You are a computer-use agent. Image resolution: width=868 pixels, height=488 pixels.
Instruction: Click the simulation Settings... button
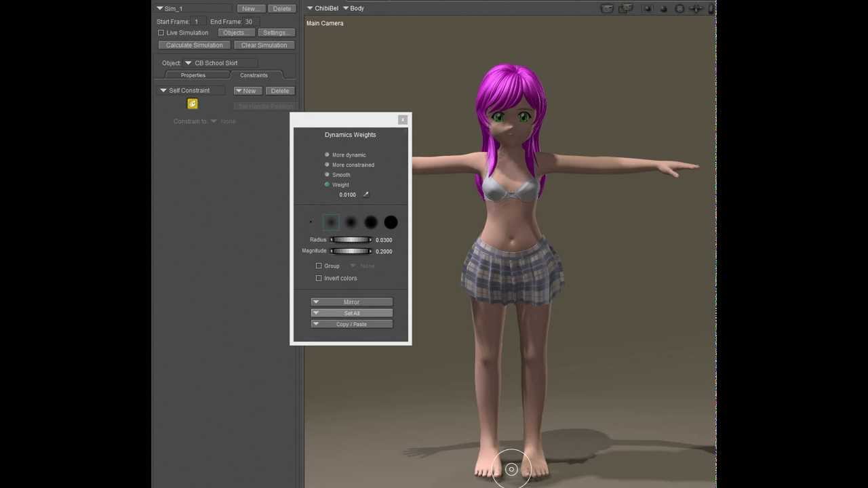coord(276,33)
